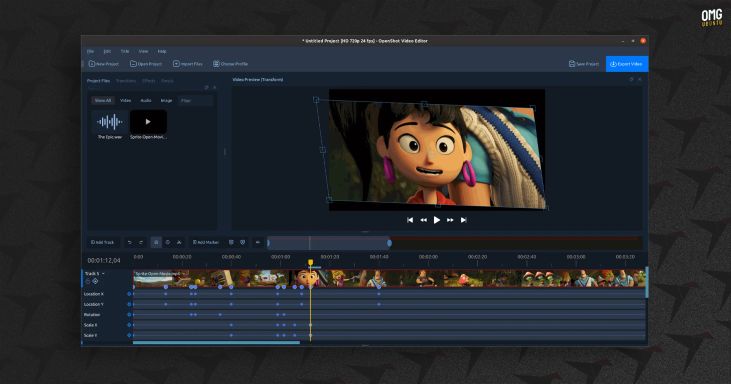Toggle the snapping magnet tool in timeline toolbar
Viewport: 731px width, 384px height.
tap(156, 242)
